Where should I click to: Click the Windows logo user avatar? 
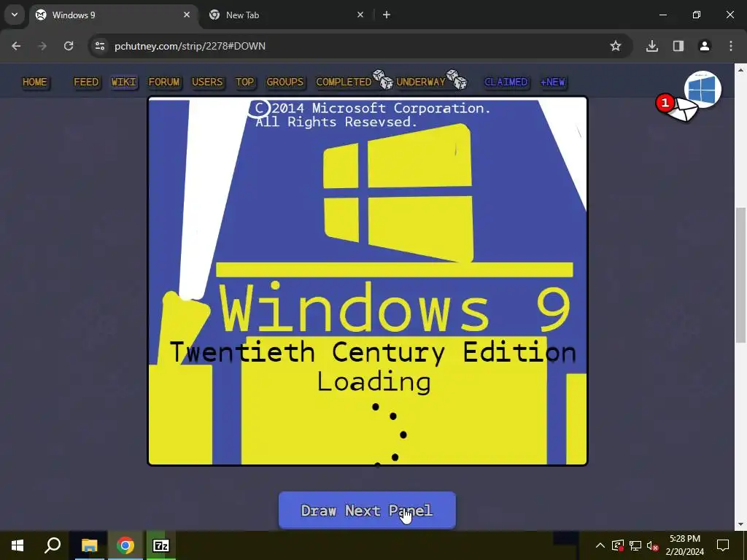pos(703,90)
